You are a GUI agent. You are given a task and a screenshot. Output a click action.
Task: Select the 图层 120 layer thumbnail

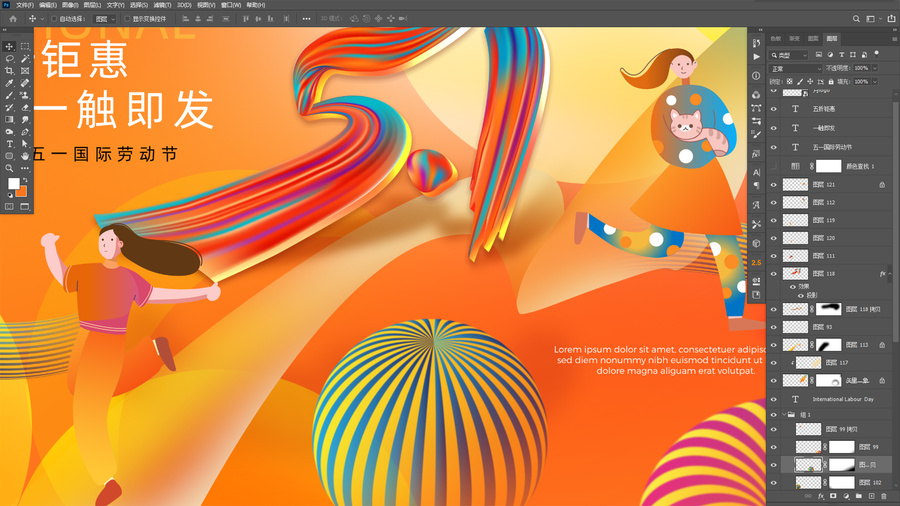pos(795,238)
